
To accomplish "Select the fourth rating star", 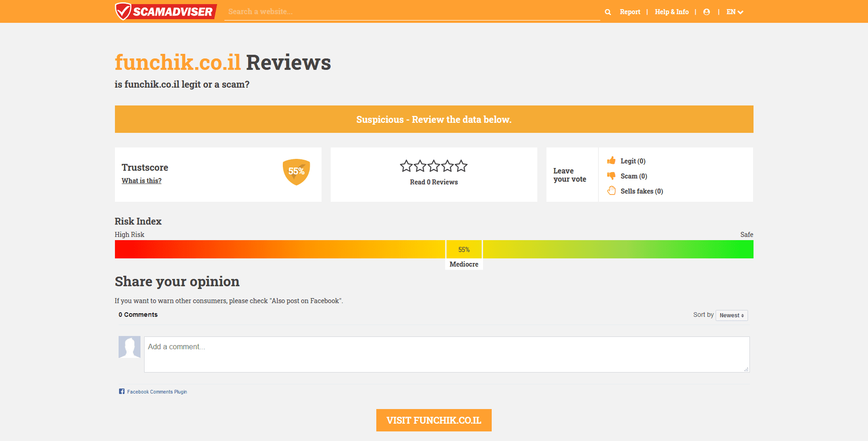I will (x=447, y=166).
